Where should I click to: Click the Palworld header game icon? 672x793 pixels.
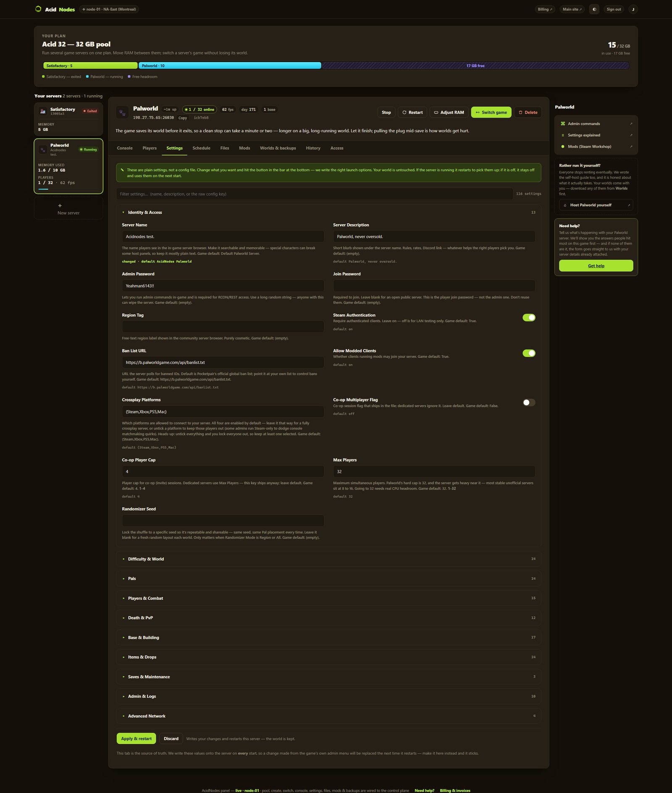(122, 113)
